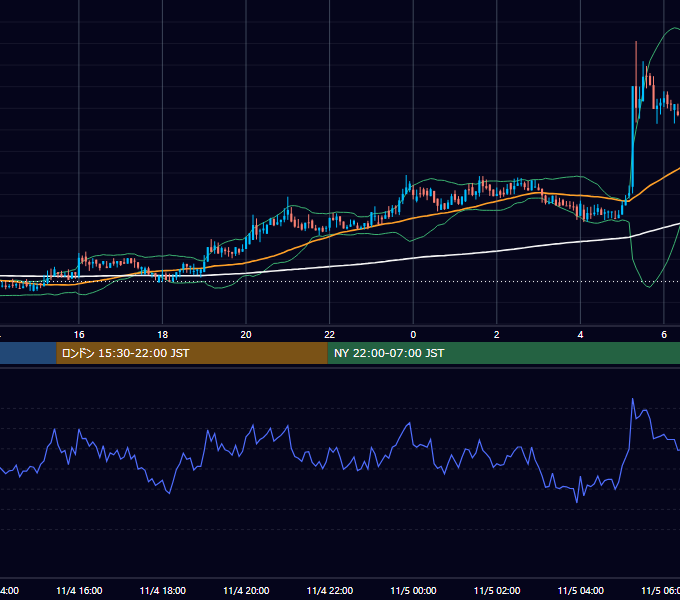
Task: Click the ロンドン 15:30-22:00 JST session bar
Action: point(192,353)
